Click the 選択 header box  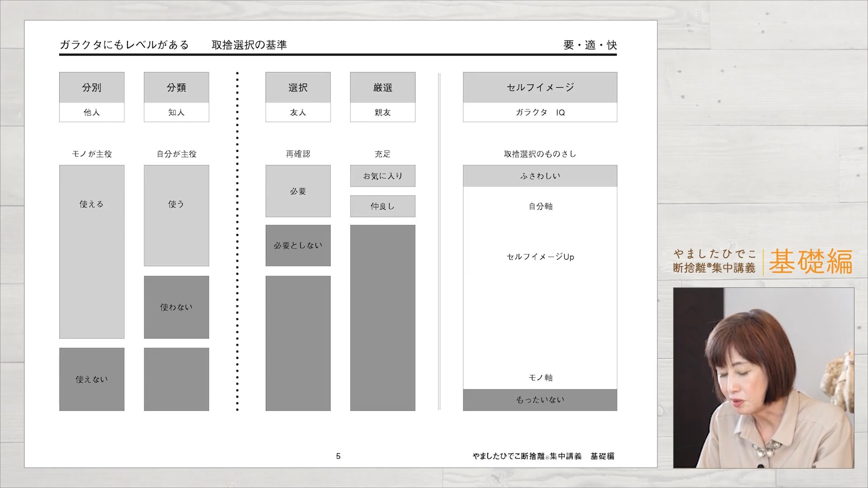[297, 87]
